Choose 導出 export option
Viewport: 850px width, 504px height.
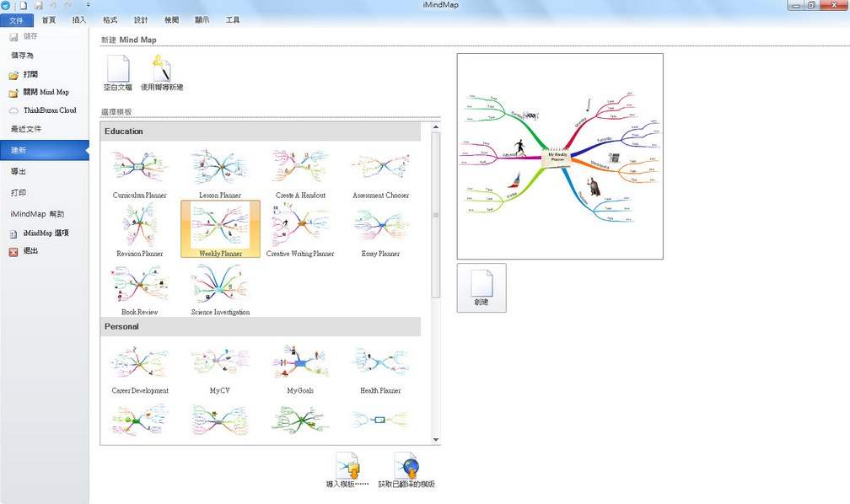coord(19,171)
